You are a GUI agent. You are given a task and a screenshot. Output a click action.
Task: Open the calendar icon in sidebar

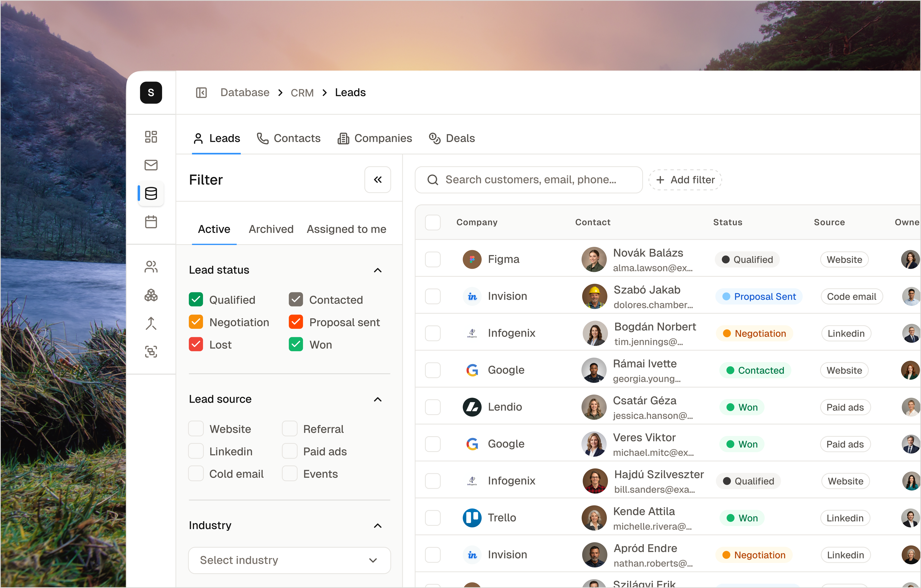[x=151, y=222]
